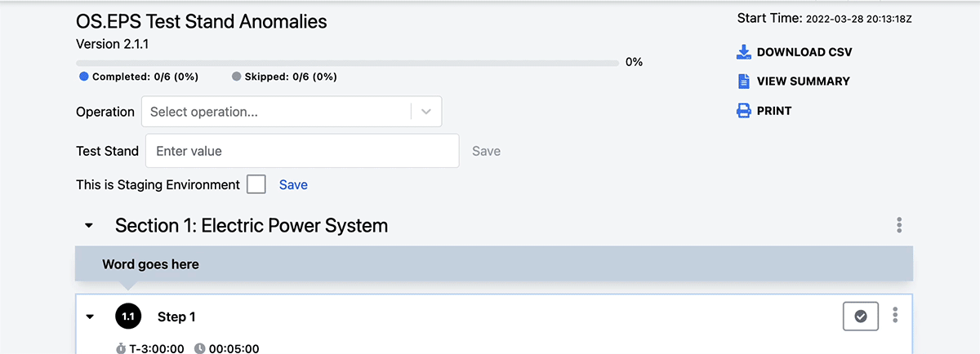Click the PRINT label
This screenshot has height=354, width=980.
[x=774, y=111]
